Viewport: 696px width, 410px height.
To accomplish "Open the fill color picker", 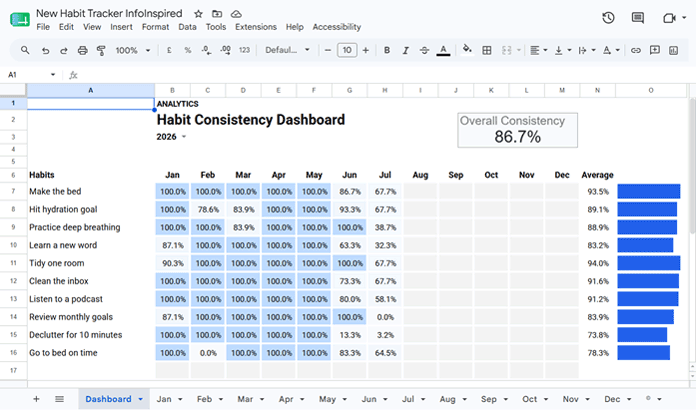I will point(467,49).
